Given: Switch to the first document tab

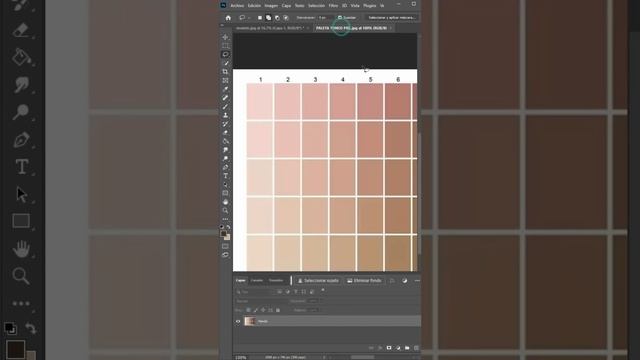Looking at the screenshot, I should [270, 28].
